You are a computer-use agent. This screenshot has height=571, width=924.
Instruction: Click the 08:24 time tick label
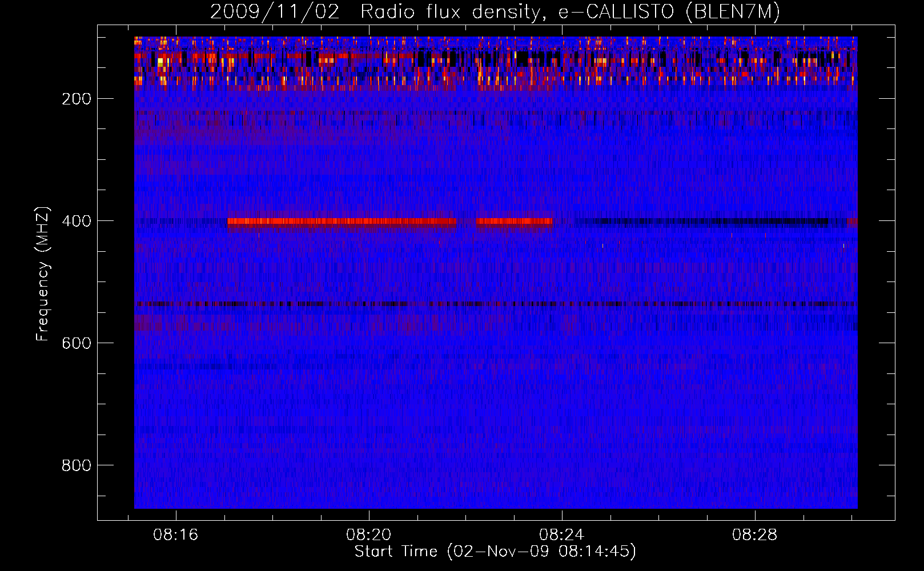pyautogui.click(x=562, y=534)
